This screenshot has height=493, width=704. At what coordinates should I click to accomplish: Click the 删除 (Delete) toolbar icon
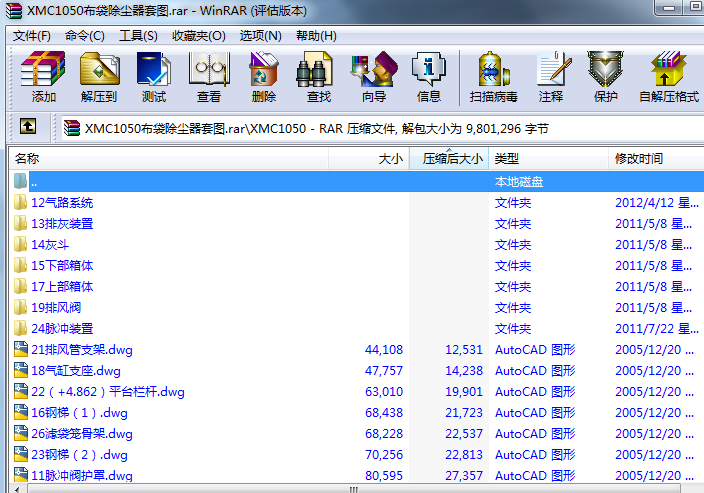pos(264,76)
